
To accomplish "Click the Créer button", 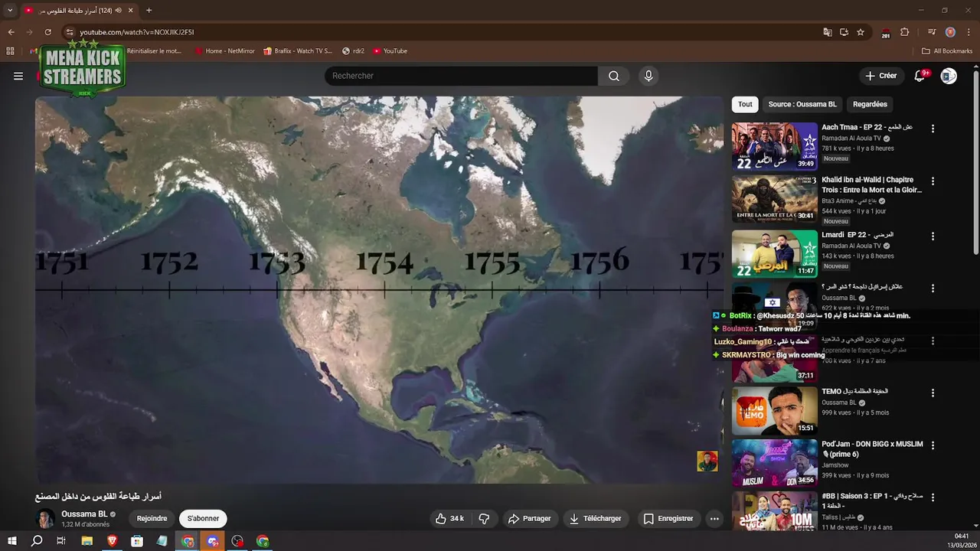I will [880, 76].
